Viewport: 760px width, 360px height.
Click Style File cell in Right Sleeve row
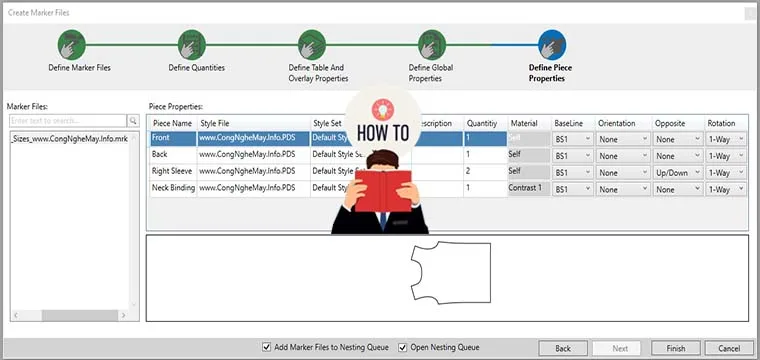tap(253, 172)
